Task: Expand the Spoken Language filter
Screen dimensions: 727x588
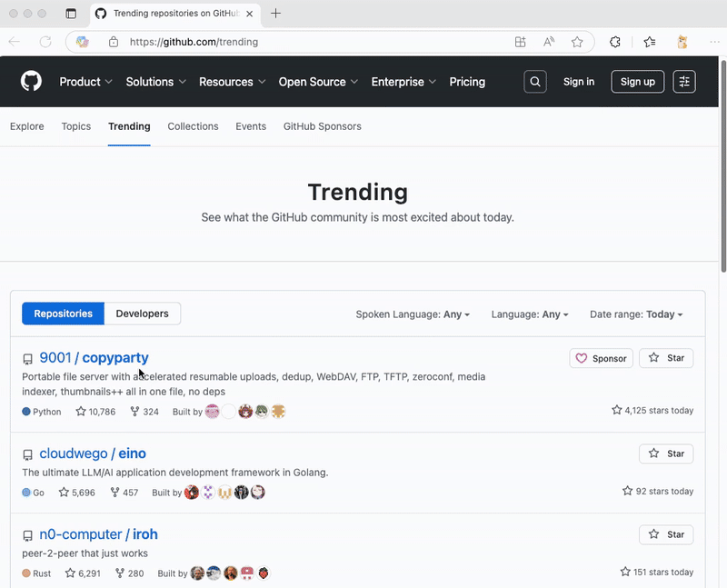Action: pos(413,314)
